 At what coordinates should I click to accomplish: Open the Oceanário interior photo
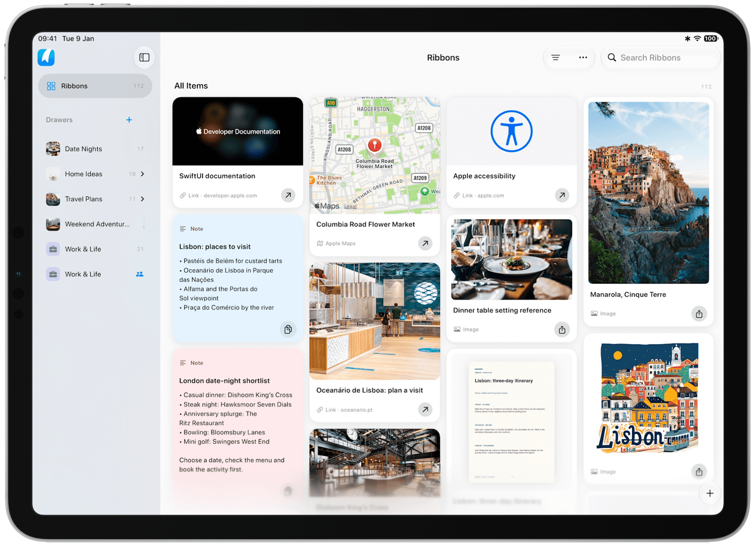click(x=375, y=321)
